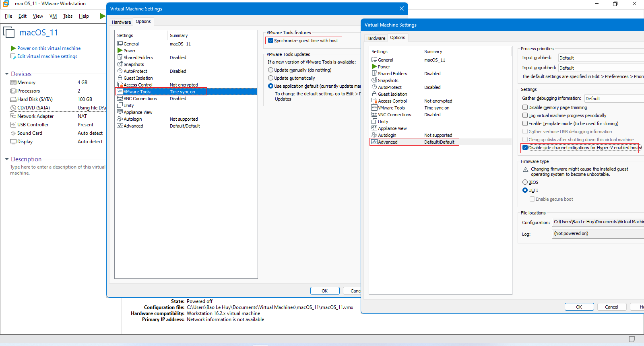Click the description text area
The image size is (644, 346).
(58, 170)
